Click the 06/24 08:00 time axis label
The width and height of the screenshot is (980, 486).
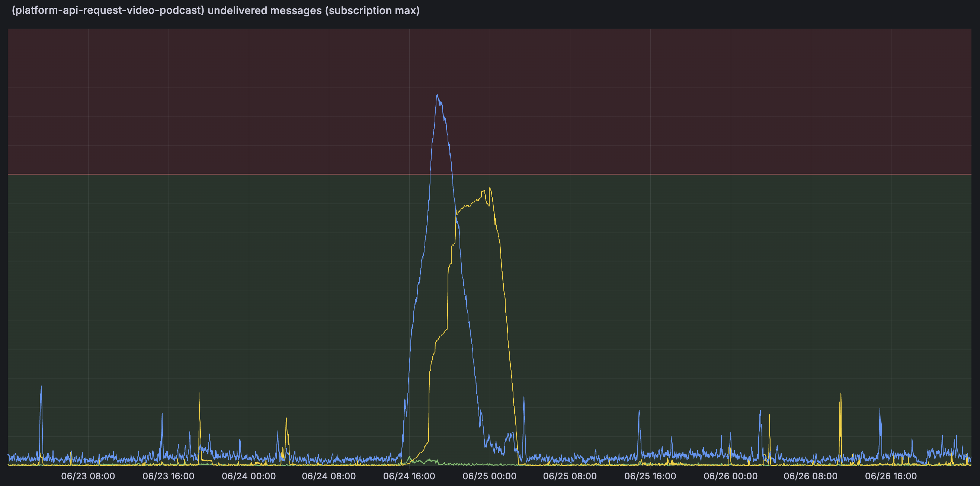pos(329,476)
